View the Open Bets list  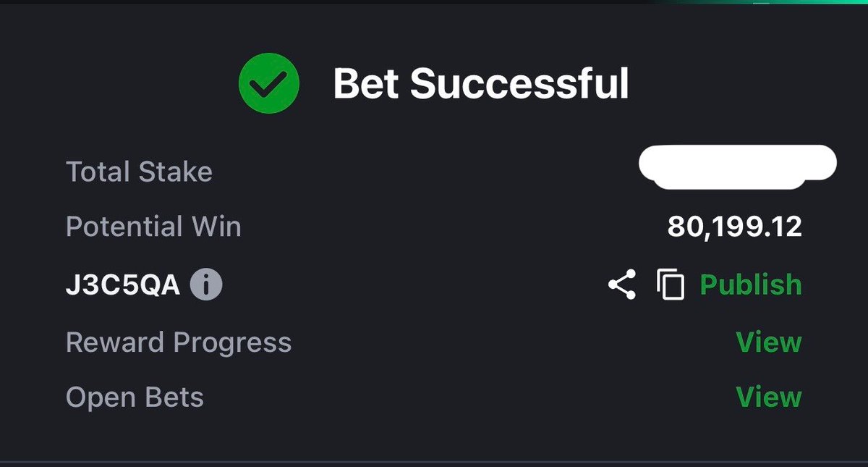[769, 397]
